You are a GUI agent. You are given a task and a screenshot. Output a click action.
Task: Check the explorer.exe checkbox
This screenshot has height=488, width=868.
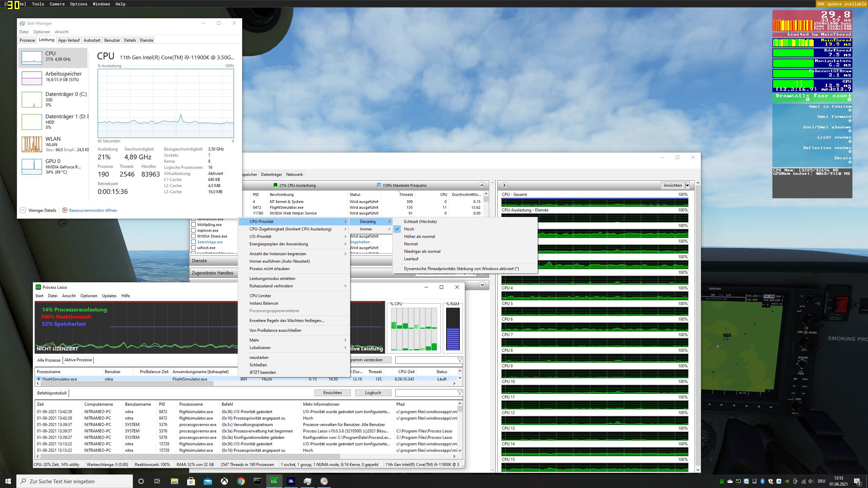193,230
